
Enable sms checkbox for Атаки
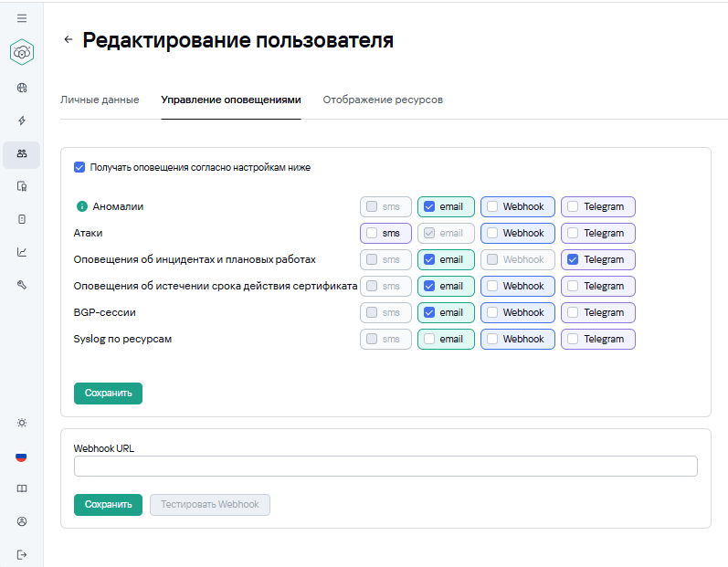click(372, 234)
